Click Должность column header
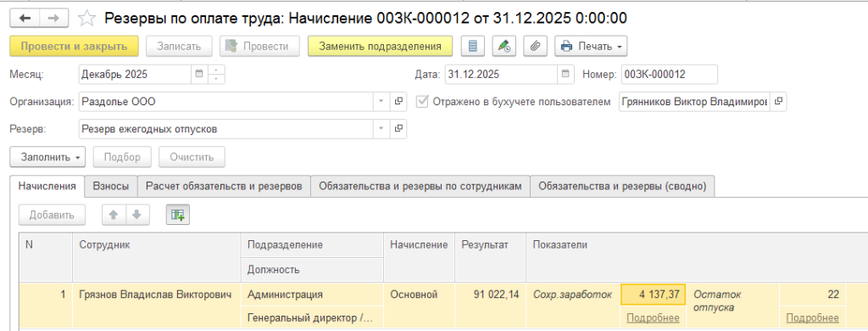868x331 pixels. 312,269
